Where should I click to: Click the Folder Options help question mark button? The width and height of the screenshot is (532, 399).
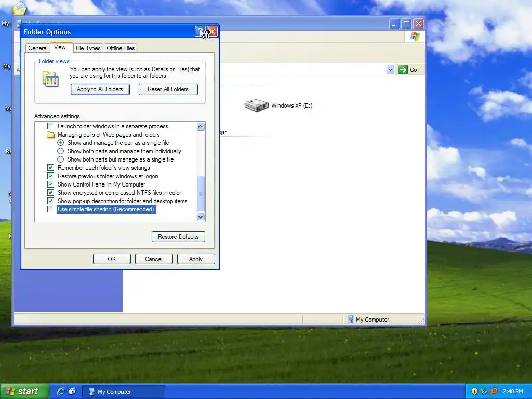[x=200, y=32]
